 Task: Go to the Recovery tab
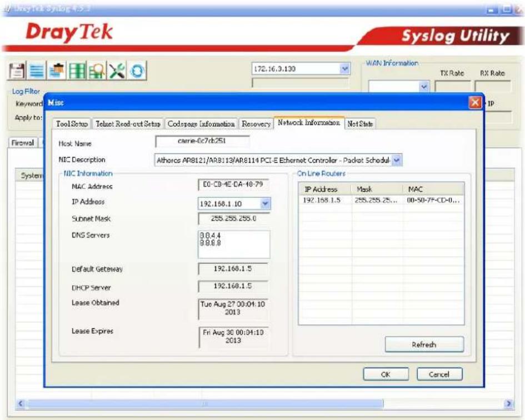point(256,123)
